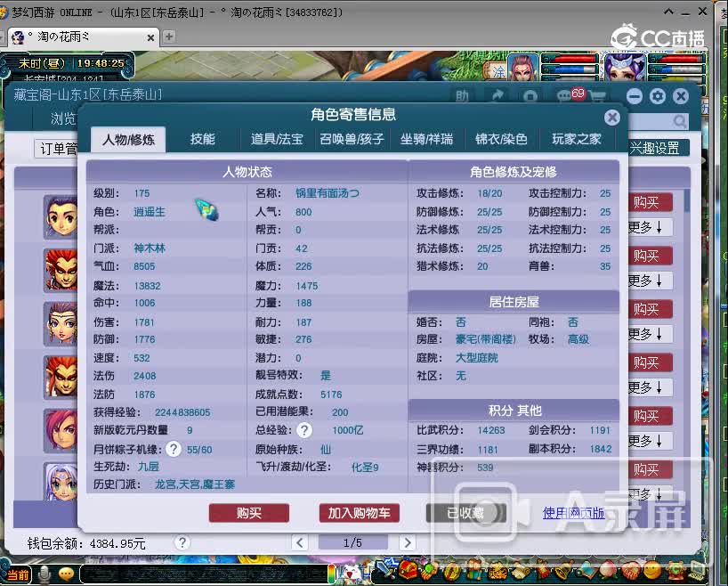Select the pink-haired character avatar
The width and height of the screenshot is (728, 586).
[x=61, y=431]
